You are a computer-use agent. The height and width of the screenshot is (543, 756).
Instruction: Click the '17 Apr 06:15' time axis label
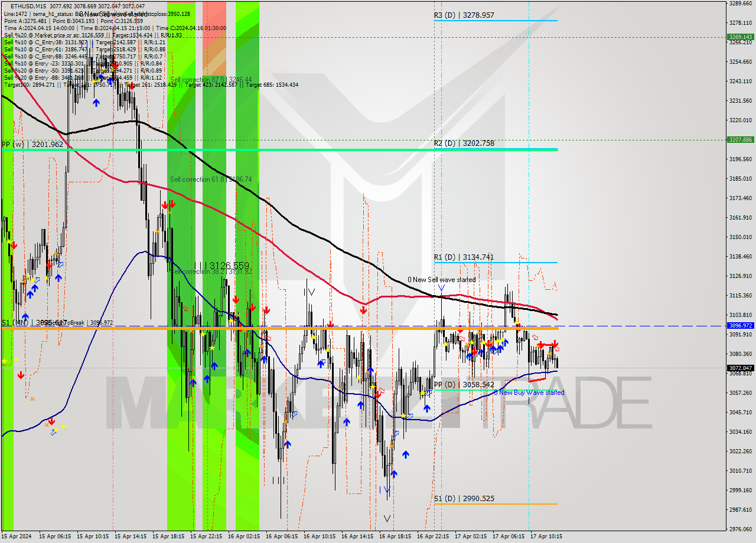coord(509,537)
